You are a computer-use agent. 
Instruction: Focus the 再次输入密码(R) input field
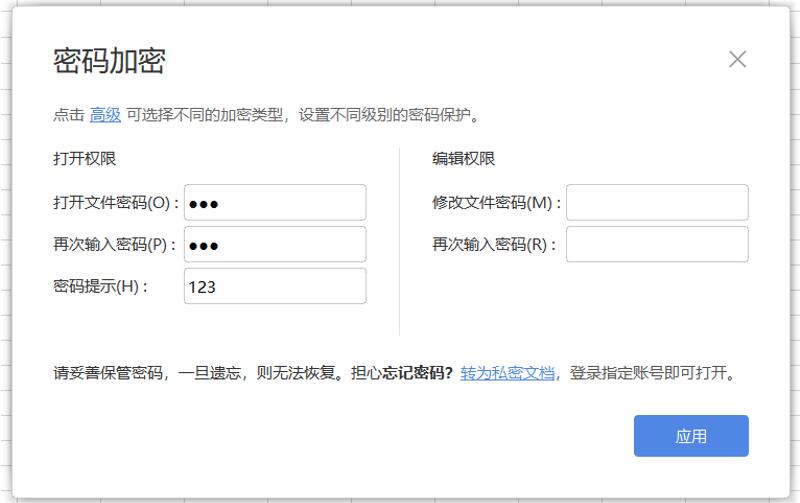pyautogui.click(x=657, y=244)
